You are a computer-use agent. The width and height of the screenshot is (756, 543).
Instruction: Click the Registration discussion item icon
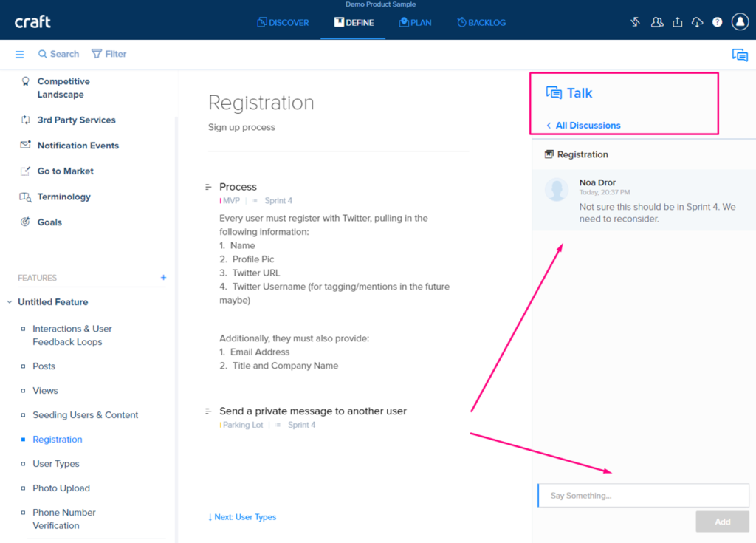[549, 154]
